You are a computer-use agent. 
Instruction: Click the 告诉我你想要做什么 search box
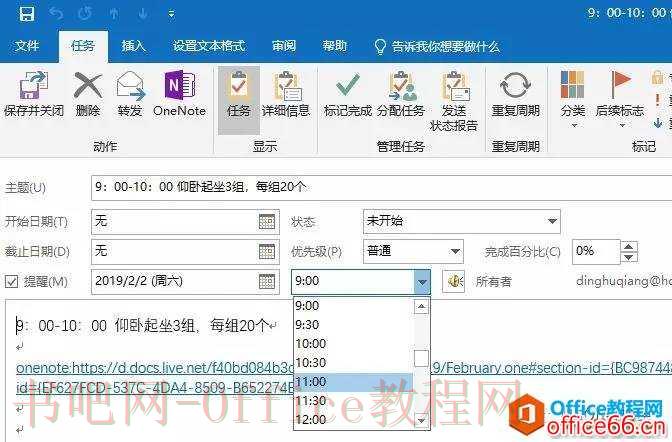click(x=437, y=46)
